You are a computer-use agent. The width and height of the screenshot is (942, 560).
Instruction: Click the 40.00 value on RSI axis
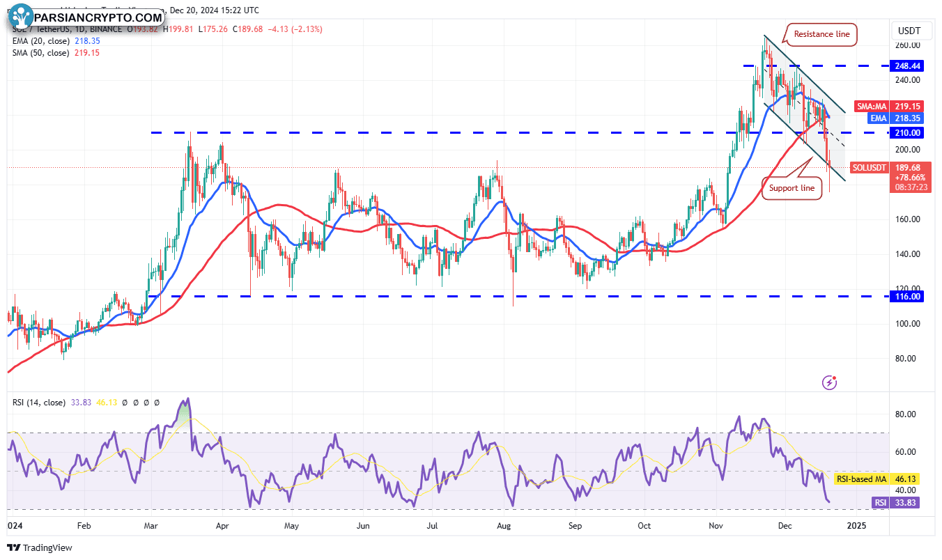(x=907, y=490)
